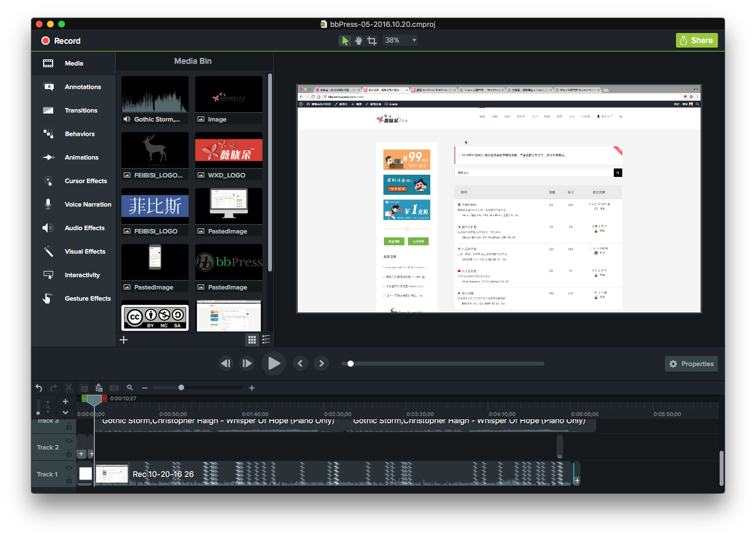
Task: Toggle visibility of Track 2
Action: tap(69, 441)
